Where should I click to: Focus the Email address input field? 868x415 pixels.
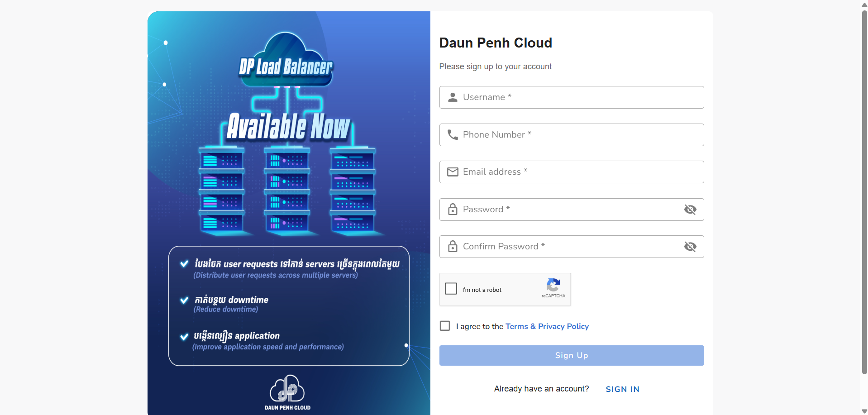click(572, 172)
